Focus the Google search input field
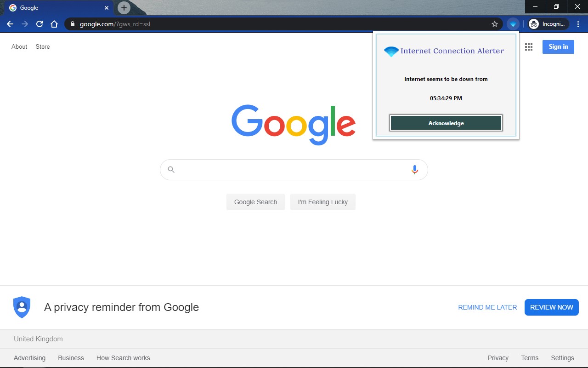Viewport: 588px width, 368px height. (x=293, y=170)
